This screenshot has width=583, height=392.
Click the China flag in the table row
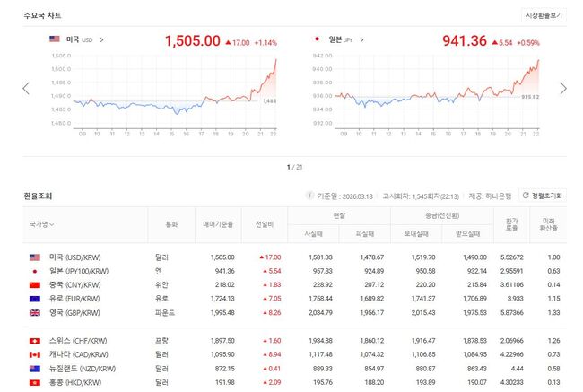[x=35, y=284]
